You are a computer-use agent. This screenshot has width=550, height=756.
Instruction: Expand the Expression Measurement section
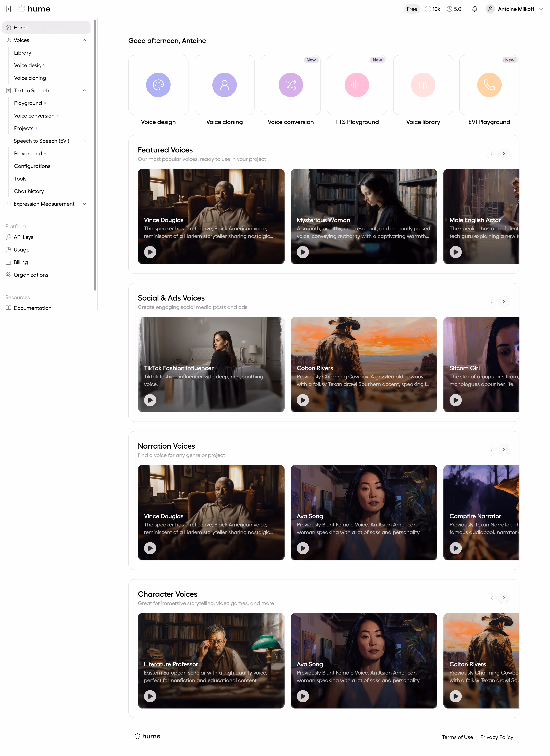tap(84, 204)
